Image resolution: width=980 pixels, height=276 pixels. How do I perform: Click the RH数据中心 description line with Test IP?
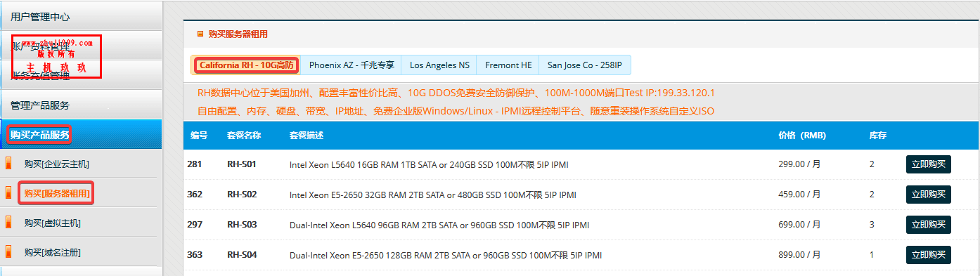(456, 93)
